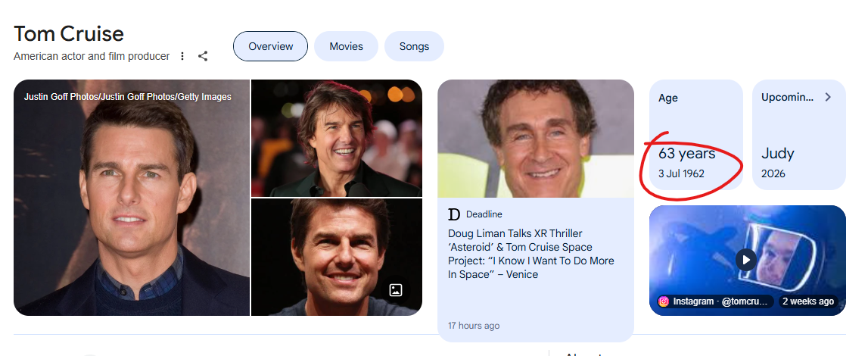Click the '63 years' age value
The height and width of the screenshot is (356, 868).
(x=687, y=153)
